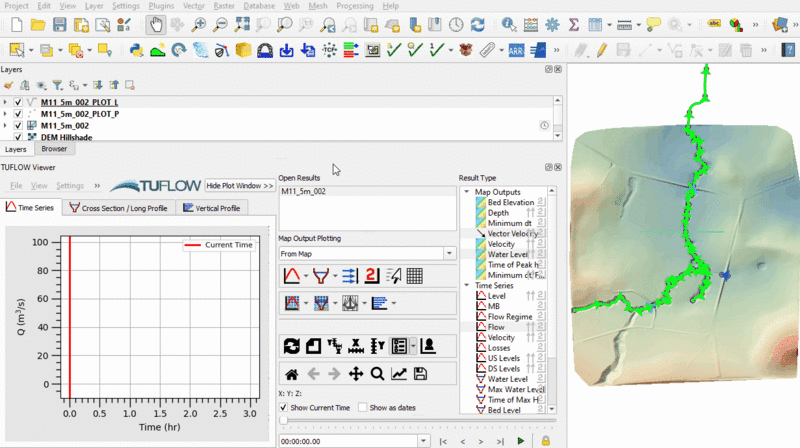Click the home zoom-full plot icon
This screenshot has height=448, width=800.
coord(291,374)
